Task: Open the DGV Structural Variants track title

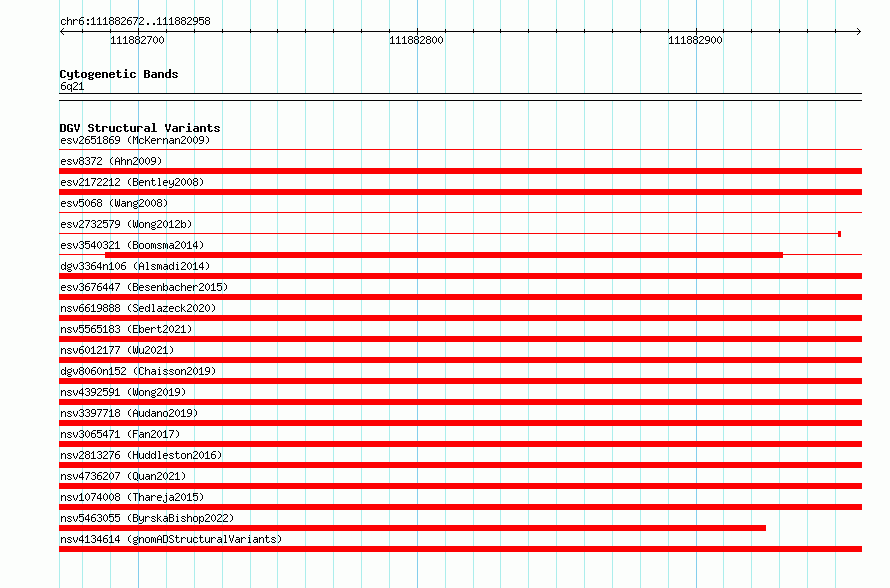Action: pyautogui.click(x=140, y=128)
